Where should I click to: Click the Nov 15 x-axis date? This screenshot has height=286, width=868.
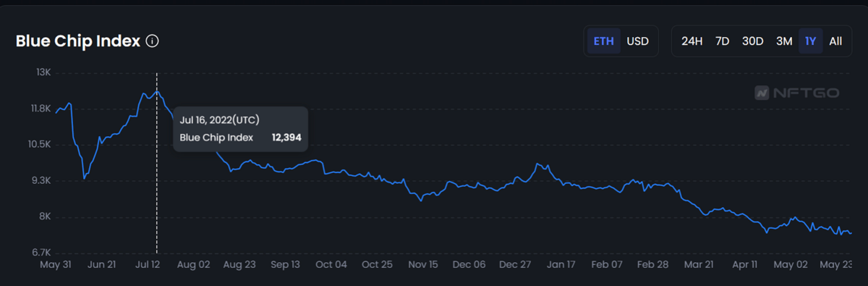pyautogui.click(x=423, y=265)
